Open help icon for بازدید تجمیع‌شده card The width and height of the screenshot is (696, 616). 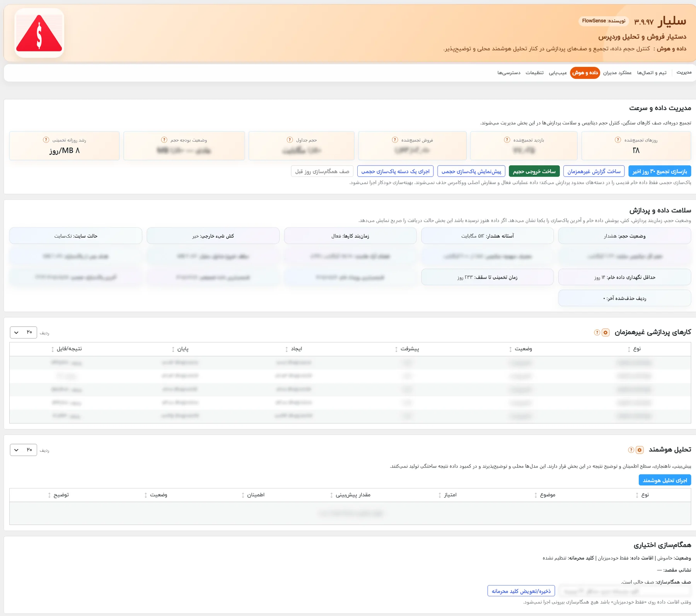tap(507, 140)
